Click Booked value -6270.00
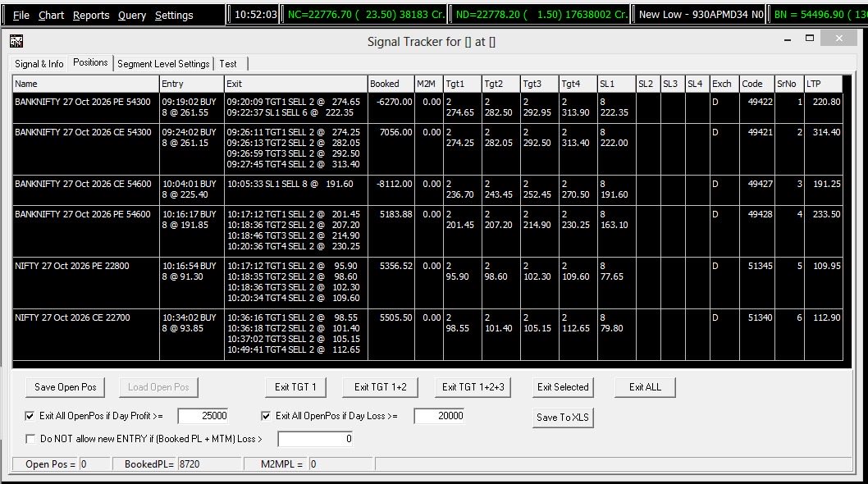The width and height of the screenshot is (868, 484). [394, 102]
